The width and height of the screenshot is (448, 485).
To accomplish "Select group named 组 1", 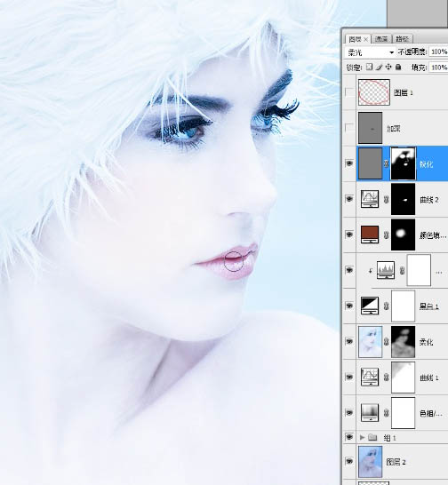I will pyautogui.click(x=390, y=438).
